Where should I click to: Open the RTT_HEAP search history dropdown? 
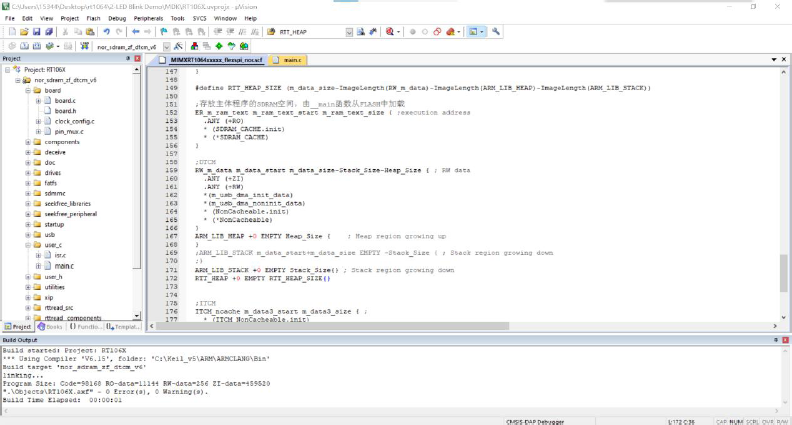point(349,32)
